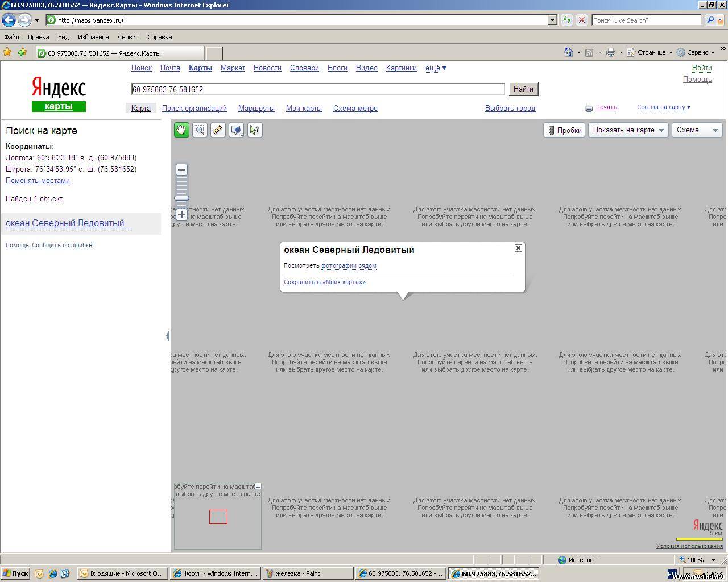Select the 'what is here' info tool
The width and height of the screenshot is (728, 582).
pyautogui.click(x=255, y=130)
